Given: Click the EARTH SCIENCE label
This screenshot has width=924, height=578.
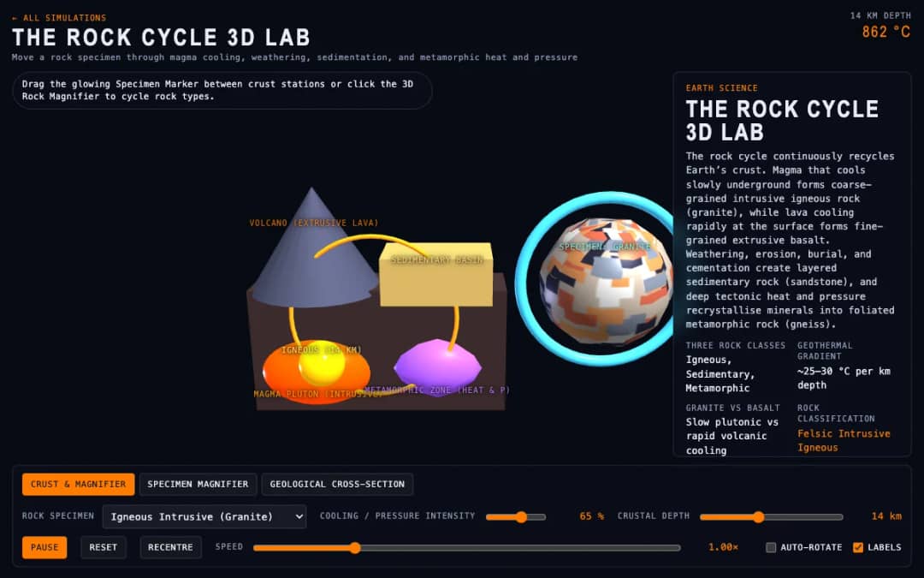Looking at the screenshot, I should (721, 88).
